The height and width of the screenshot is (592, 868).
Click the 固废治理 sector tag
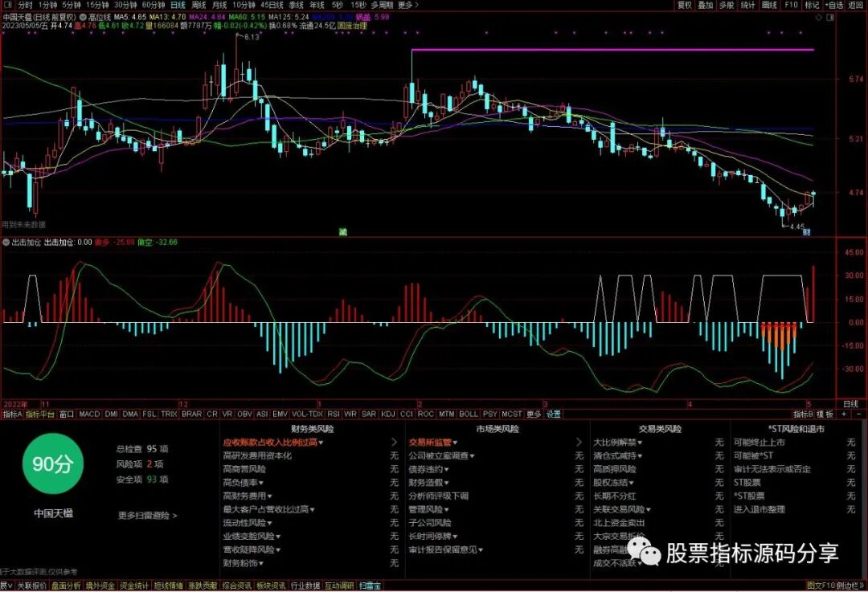coord(352,26)
